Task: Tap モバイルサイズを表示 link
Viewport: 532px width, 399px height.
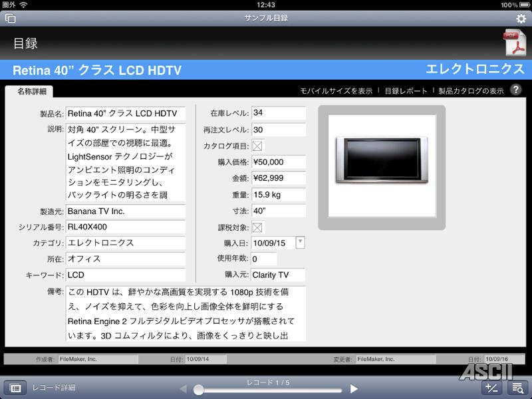Action: (336, 91)
